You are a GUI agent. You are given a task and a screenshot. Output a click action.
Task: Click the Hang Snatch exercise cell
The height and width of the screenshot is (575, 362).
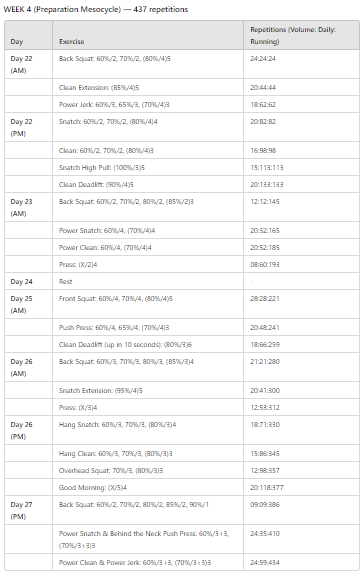(148, 430)
